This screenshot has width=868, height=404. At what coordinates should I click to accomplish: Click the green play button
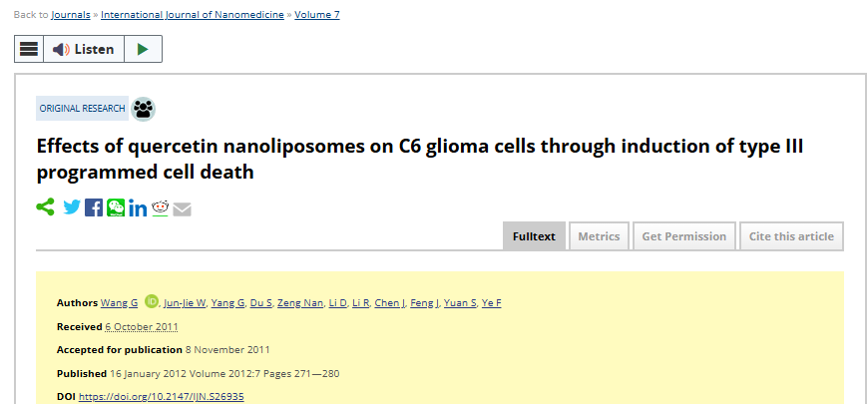143,49
